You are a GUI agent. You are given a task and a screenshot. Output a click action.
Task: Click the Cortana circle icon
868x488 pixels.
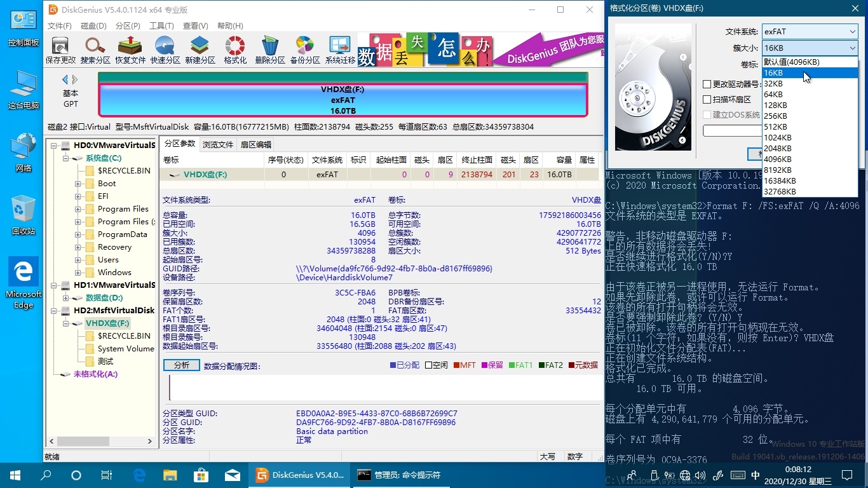point(76,475)
